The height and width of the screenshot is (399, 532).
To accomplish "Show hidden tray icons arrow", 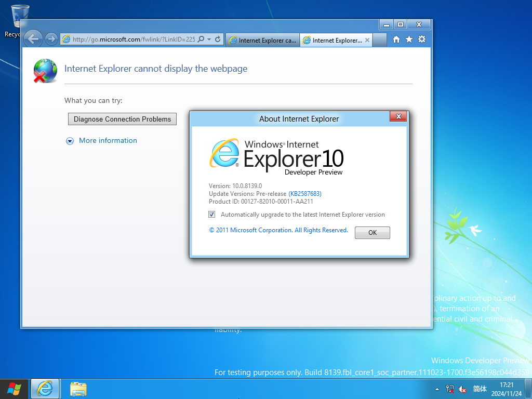I will (x=437, y=389).
